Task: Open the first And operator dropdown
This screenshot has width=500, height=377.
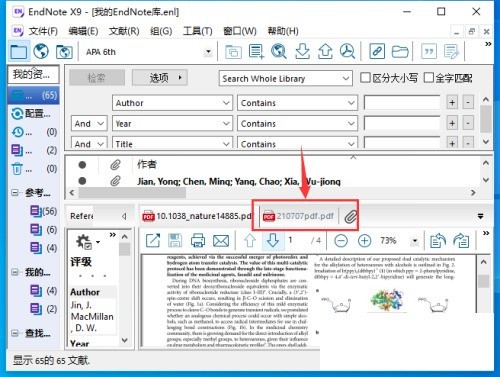Action: click(x=89, y=124)
